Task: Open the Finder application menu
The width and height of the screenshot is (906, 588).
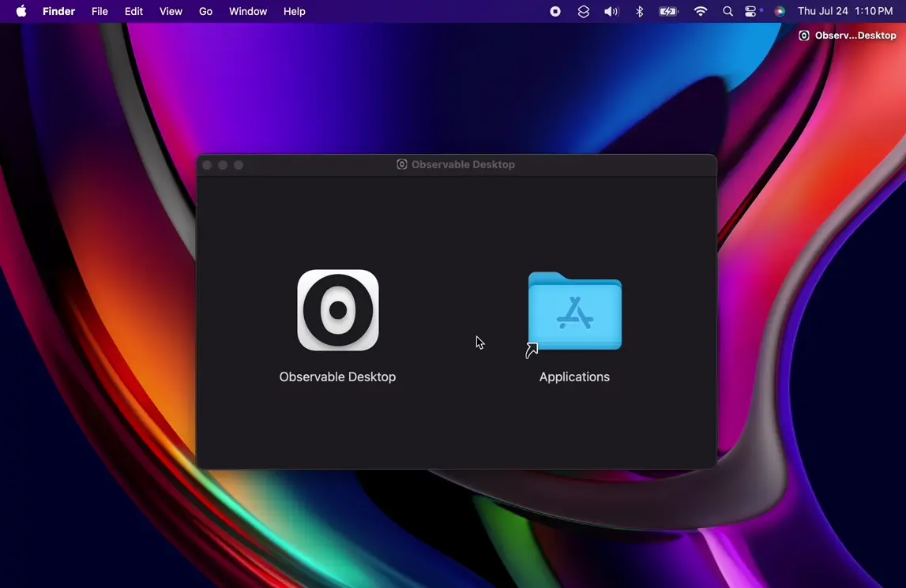Action: [x=58, y=12]
